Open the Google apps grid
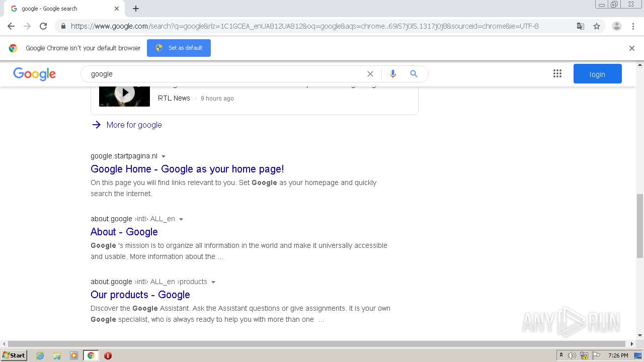Viewport: 644px width, 362px height. (557, 74)
